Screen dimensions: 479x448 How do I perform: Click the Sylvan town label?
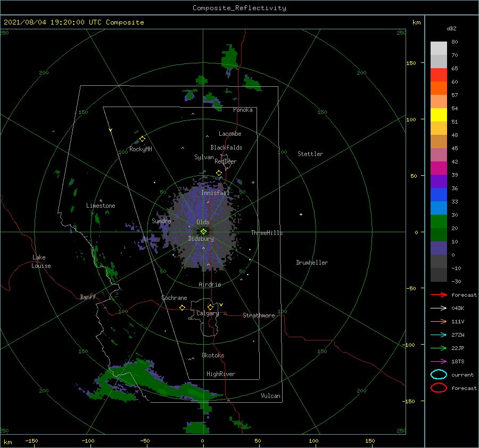click(x=204, y=157)
